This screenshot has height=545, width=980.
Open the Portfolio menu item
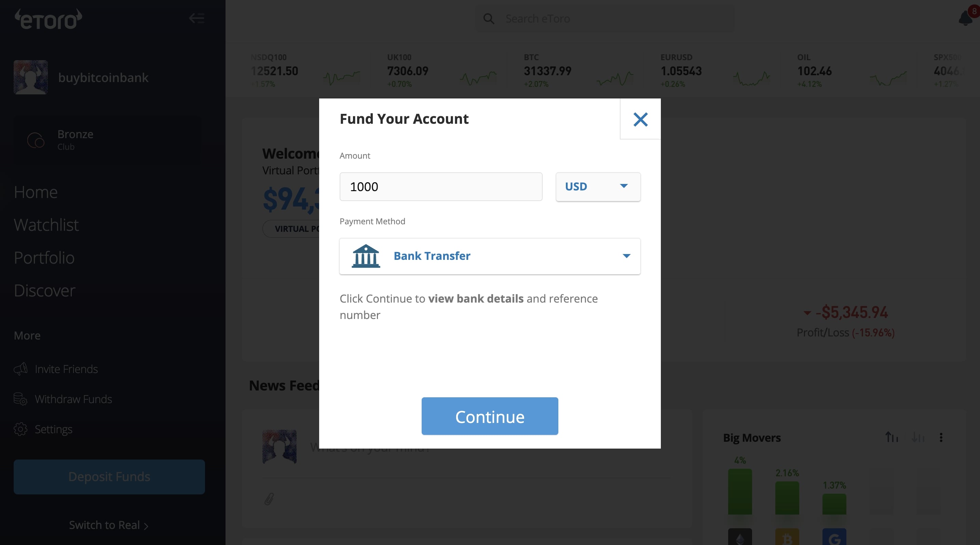coord(44,257)
